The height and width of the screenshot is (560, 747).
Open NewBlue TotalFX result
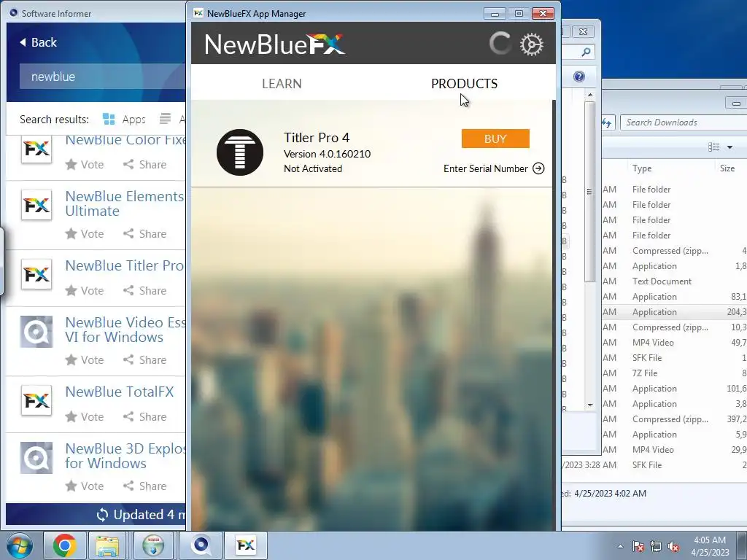[x=120, y=392]
